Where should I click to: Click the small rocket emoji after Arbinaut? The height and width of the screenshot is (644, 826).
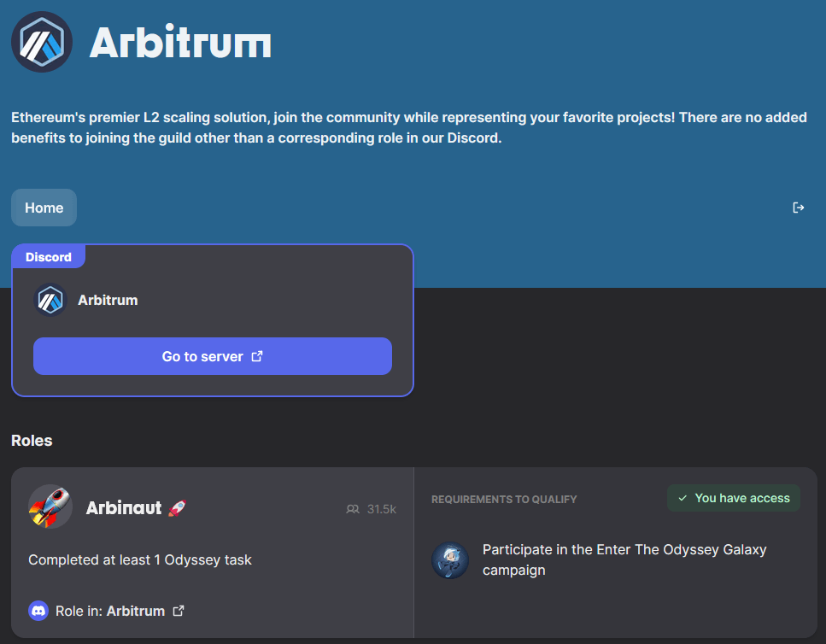point(177,507)
